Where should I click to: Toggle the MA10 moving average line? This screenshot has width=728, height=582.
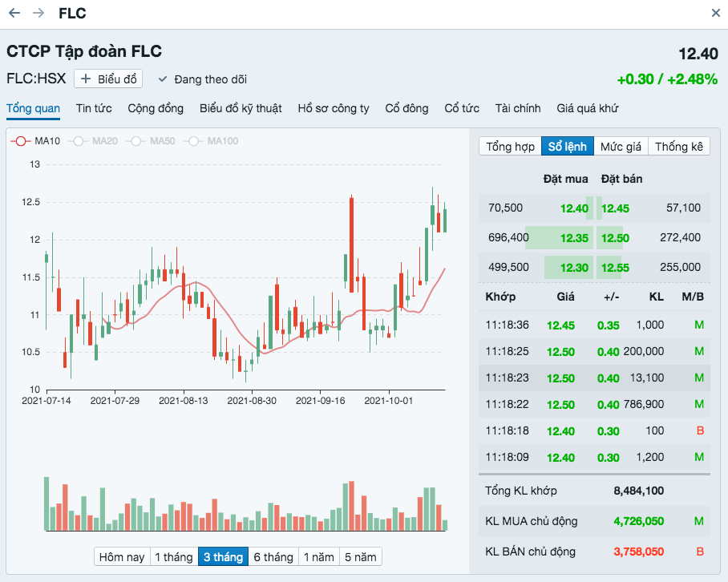pyautogui.click(x=36, y=141)
